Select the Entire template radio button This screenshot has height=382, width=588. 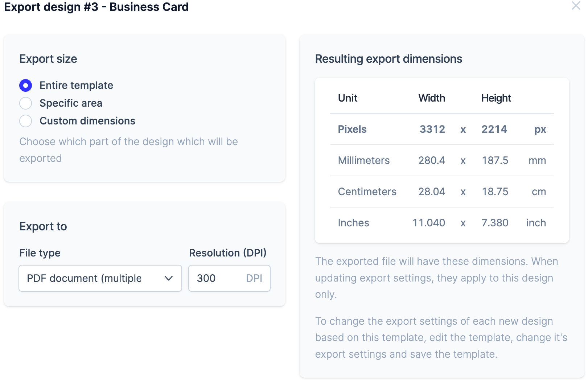[26, 86]
